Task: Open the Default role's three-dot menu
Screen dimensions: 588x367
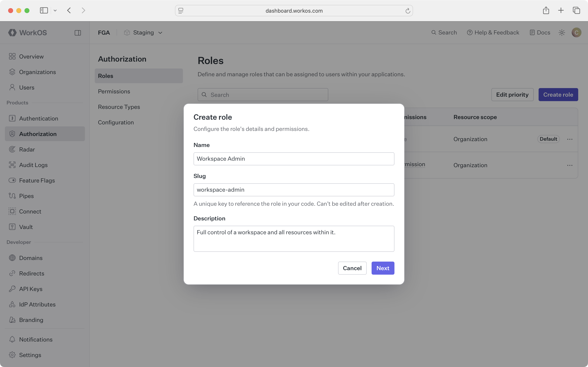Action: pos(570,139)
